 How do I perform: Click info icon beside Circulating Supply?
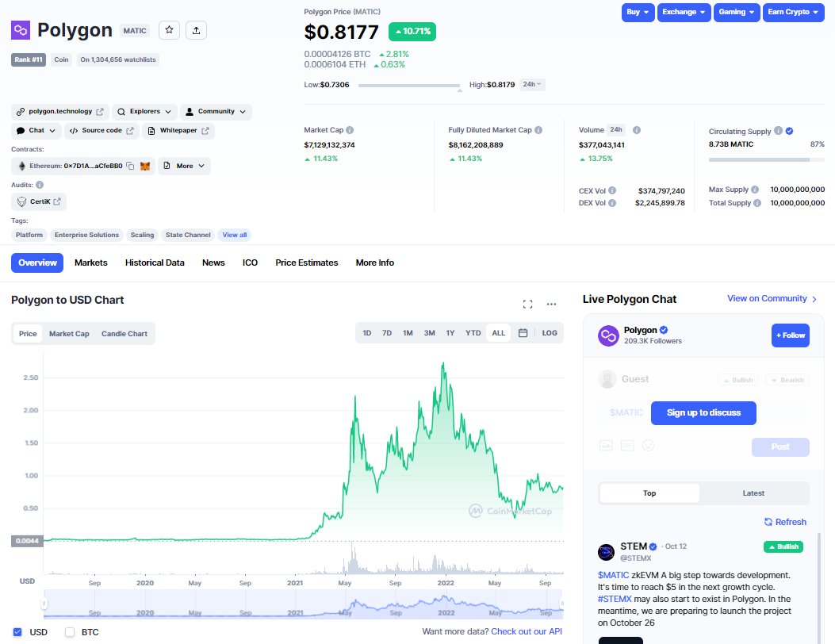[x=778, y=131]
